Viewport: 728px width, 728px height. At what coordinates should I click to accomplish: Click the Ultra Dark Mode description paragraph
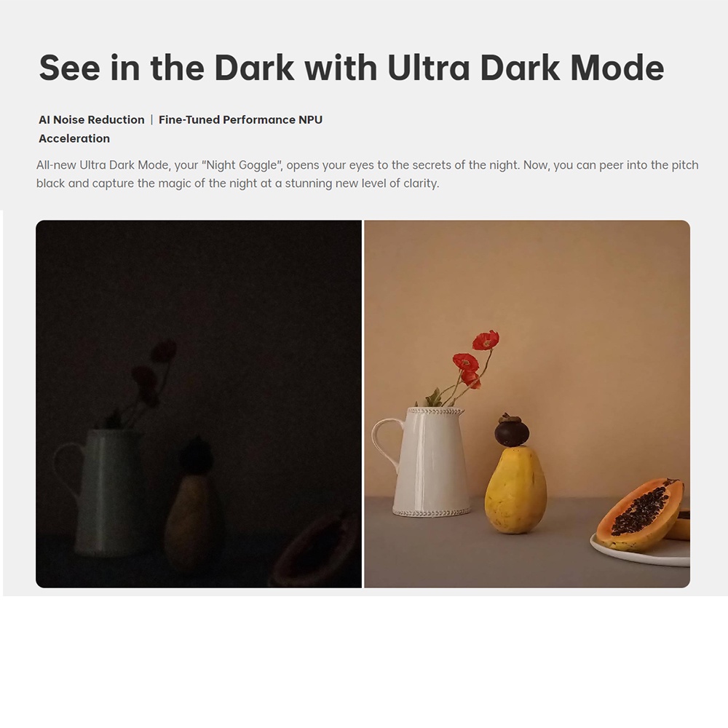click(x=367, y=174)
